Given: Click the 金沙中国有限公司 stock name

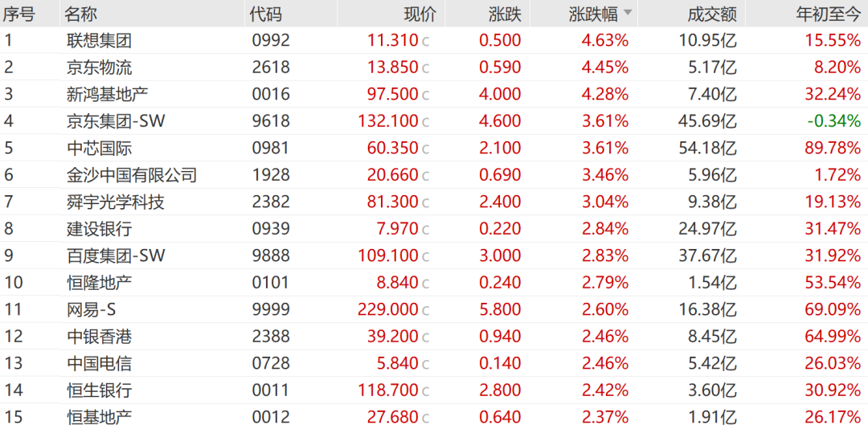Looking at the screenshot, I should 132,175.
